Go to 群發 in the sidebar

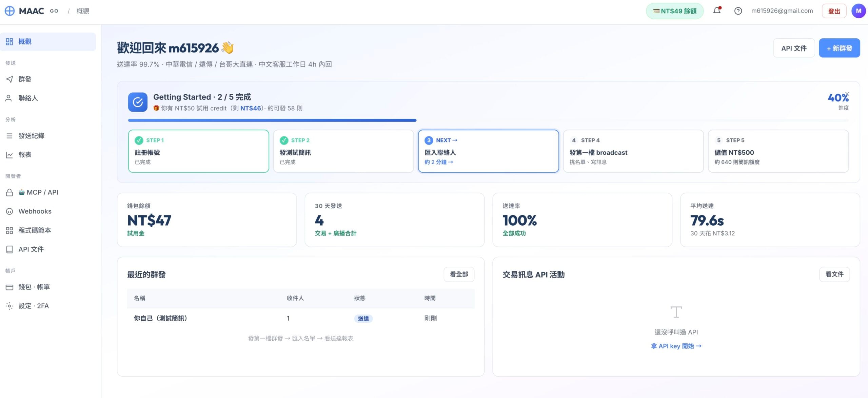(48, 79)
